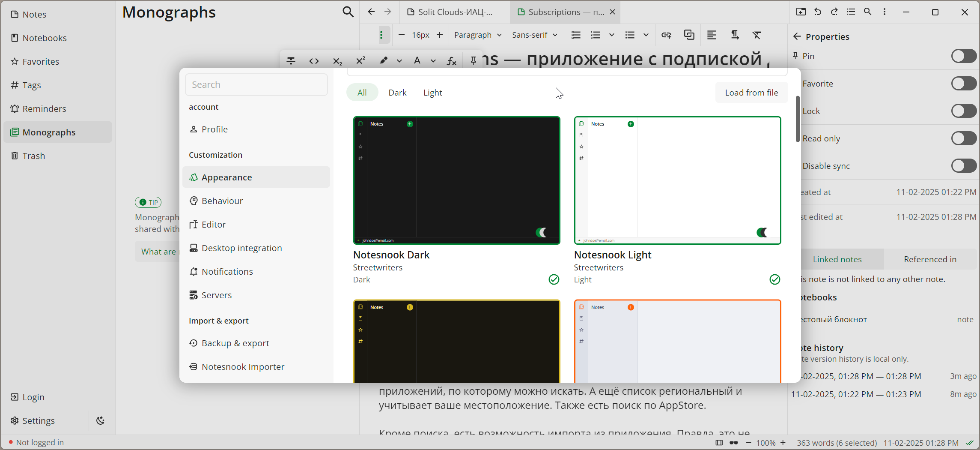Toggle Favorite switch

pyautogui.click(x=964, y=84)
